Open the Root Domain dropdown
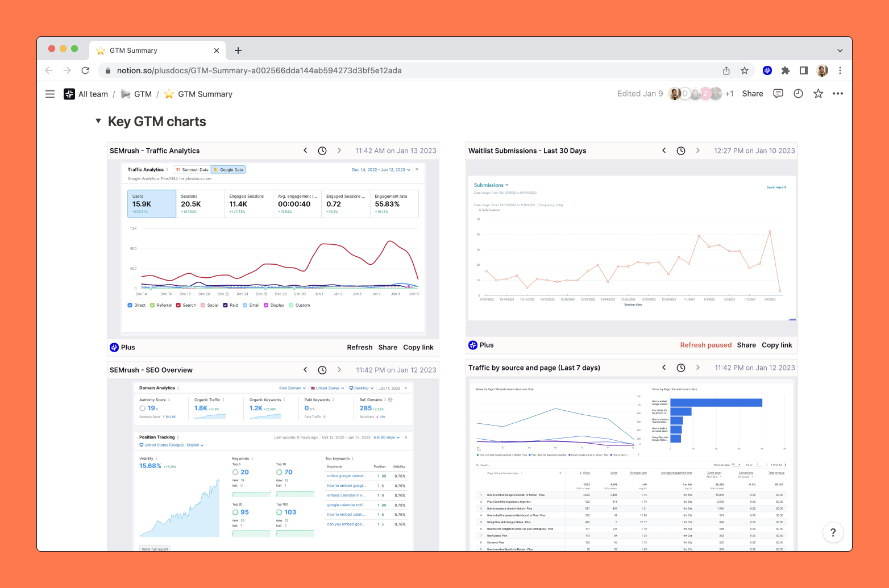 pyautogui.click(x=292, y=388)
